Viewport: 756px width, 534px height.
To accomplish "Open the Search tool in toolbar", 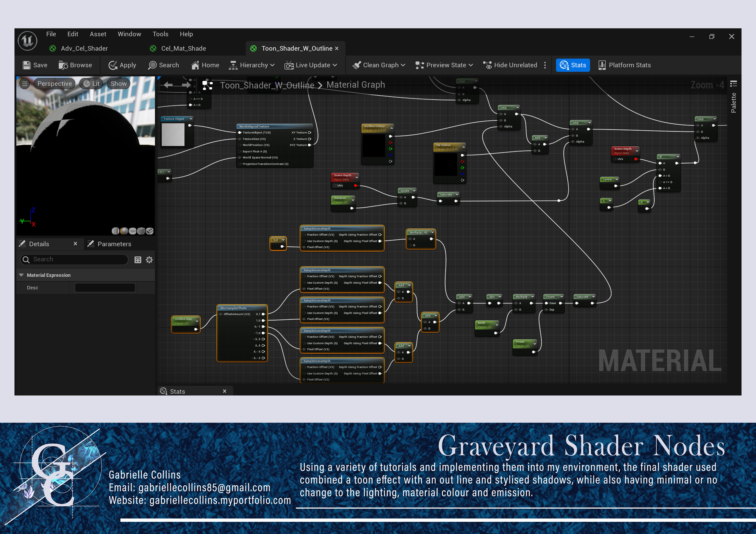I will click(x=164, y=65).
